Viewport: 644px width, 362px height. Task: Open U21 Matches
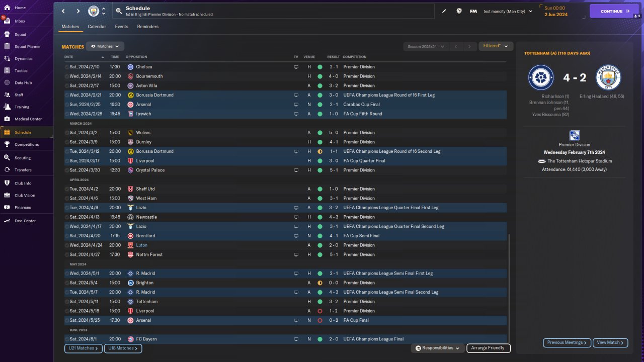[x=83, y=348]
